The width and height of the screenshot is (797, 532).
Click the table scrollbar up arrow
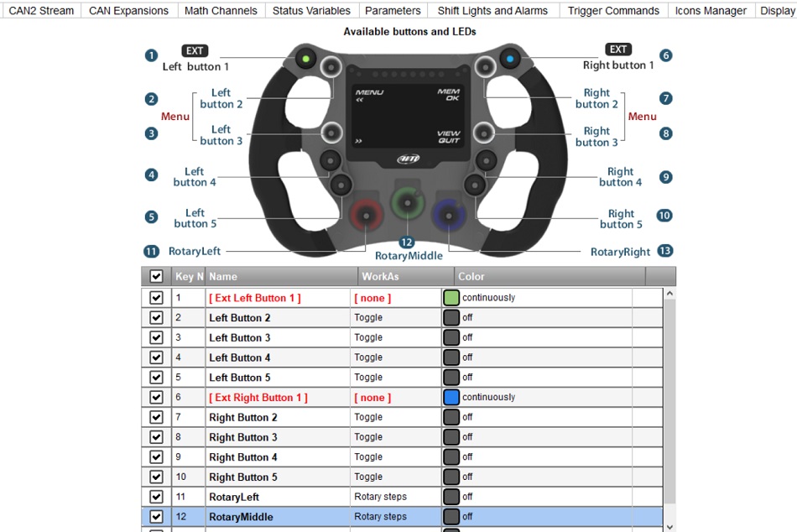[x=669, y=294]
